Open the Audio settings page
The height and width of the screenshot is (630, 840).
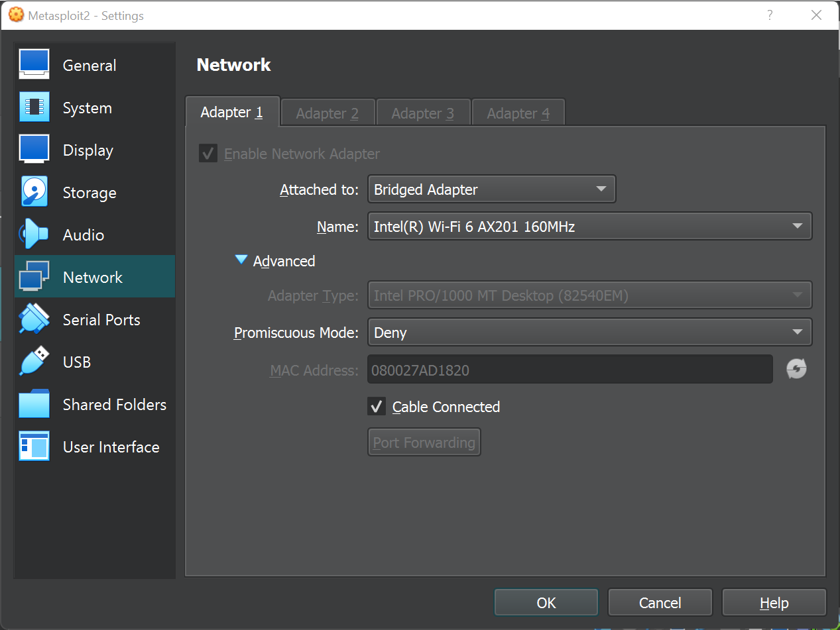coord(82,235)
